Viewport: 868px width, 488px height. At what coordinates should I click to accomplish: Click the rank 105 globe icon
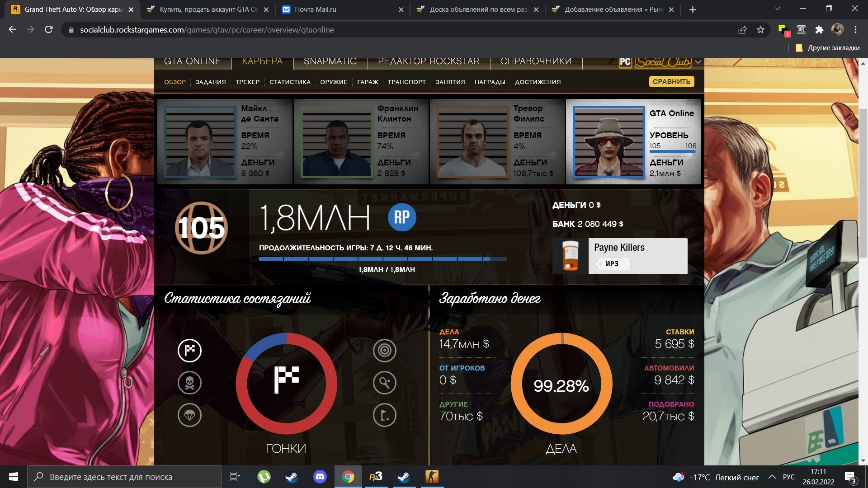coord(201,228)
